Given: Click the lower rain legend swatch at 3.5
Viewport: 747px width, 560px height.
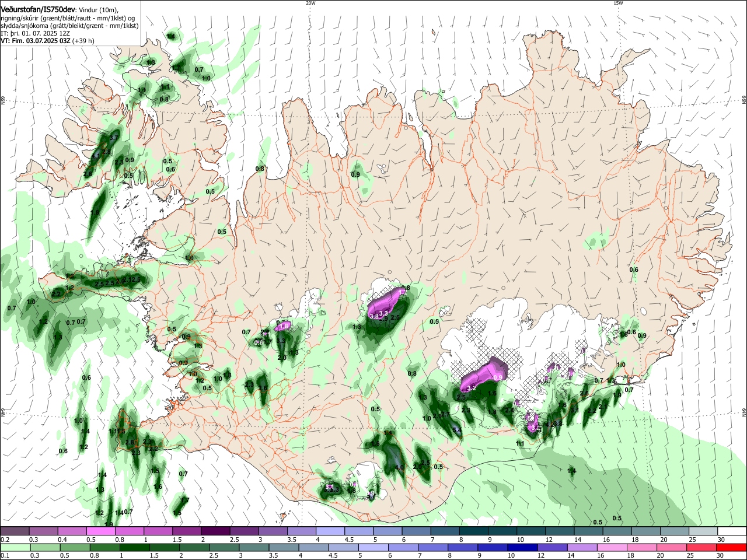Looking at the screenshot, I should [283, 547].
